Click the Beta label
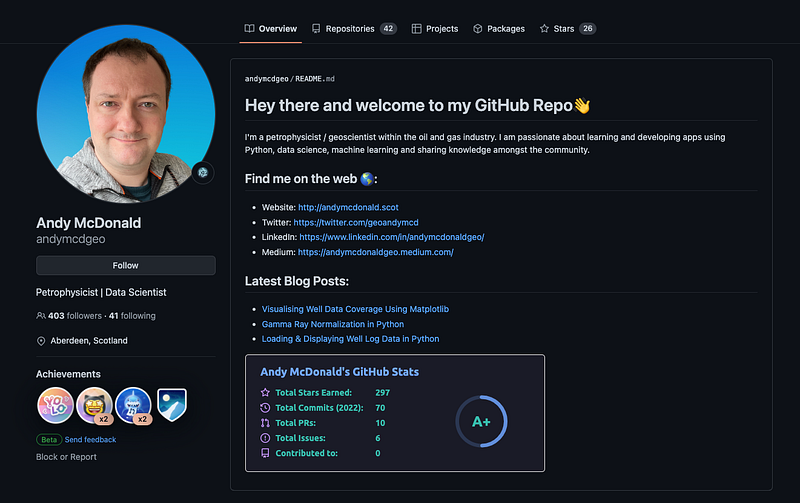This screenshot has height=503, width=800. coord(49,440)
